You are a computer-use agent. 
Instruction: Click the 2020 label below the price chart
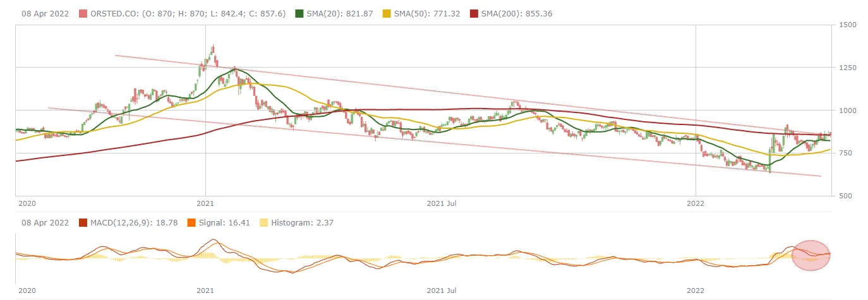point(27,203)
